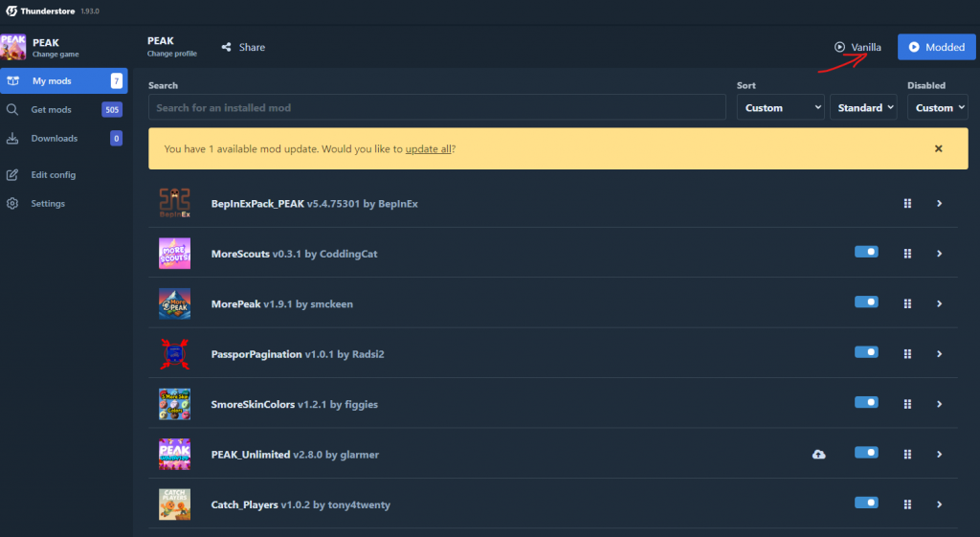980x537 pixels.
Task: Launch the game with Modded button
Action: tap(936, 47)
